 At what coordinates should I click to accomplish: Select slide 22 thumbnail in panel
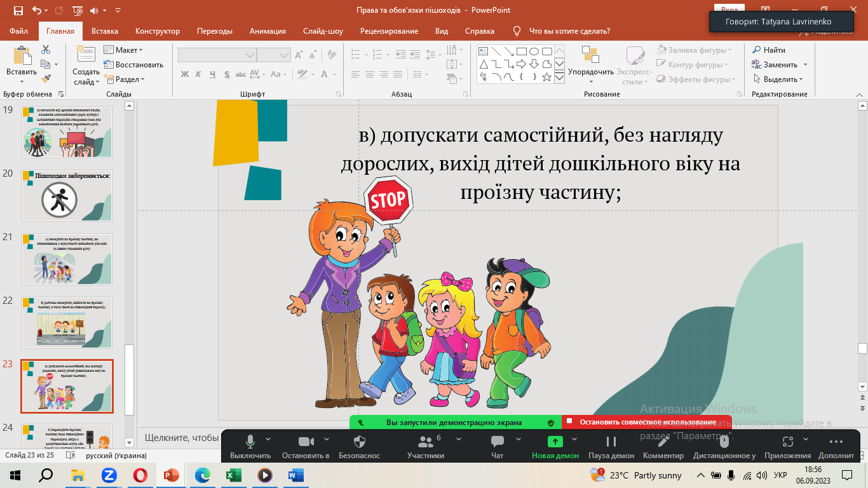click(67, 323)
